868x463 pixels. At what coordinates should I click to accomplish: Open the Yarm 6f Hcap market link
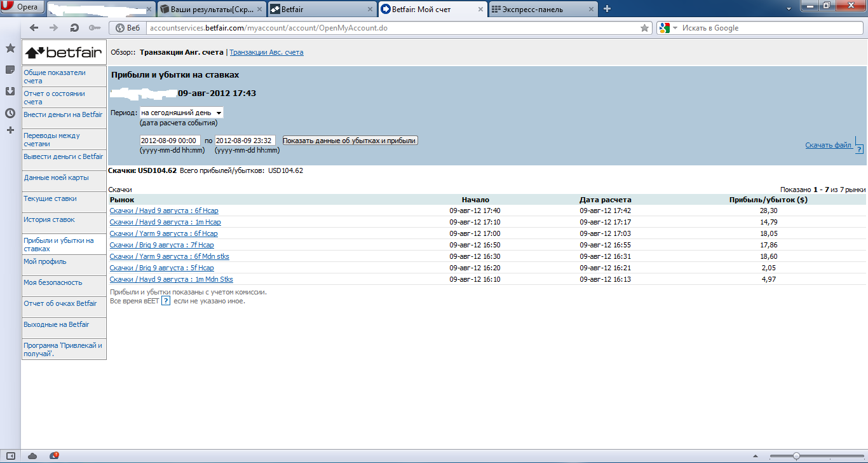[163, 233]
